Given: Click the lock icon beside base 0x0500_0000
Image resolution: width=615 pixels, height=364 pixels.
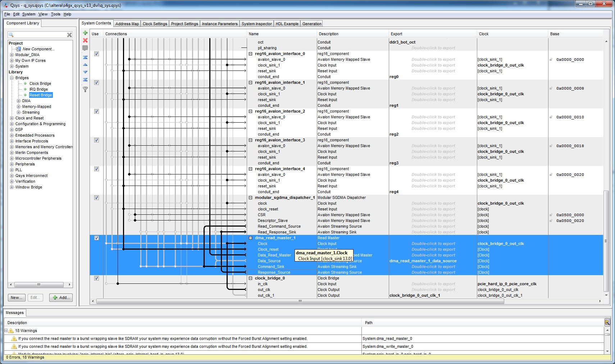Looking at the screenshot, I should click(551, 215).
